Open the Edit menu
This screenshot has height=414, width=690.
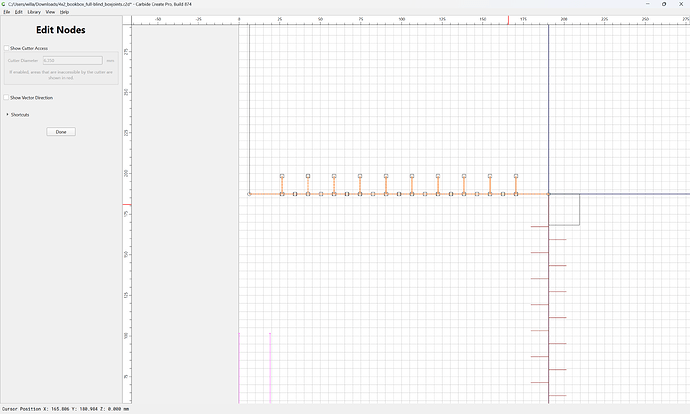point(18,12)
